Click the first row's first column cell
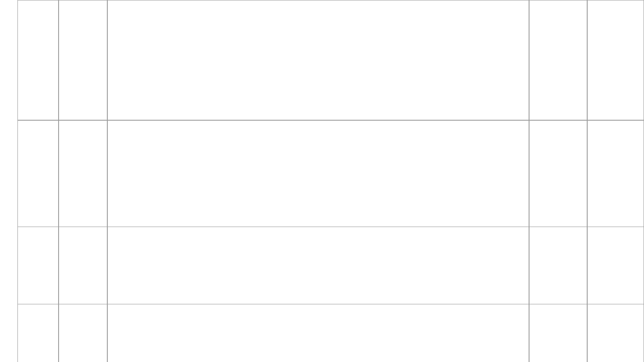 pyautogui.click(x=38, y=60)
